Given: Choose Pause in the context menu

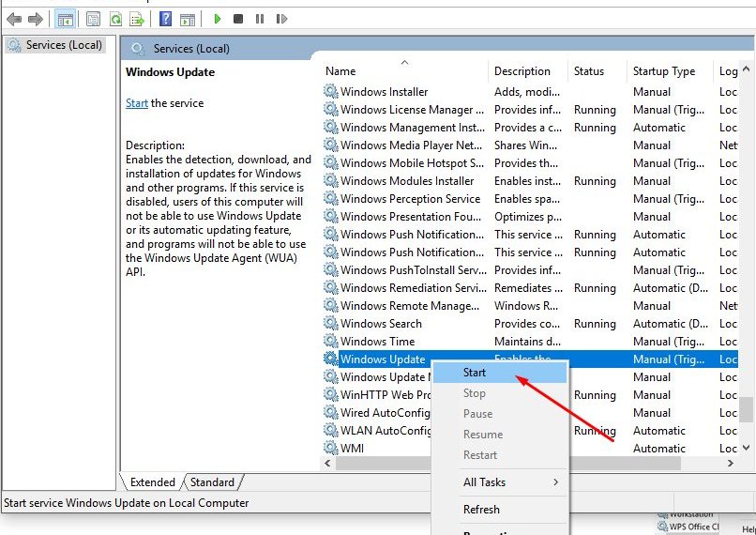Looking at the screenshot, I should 500,414.
